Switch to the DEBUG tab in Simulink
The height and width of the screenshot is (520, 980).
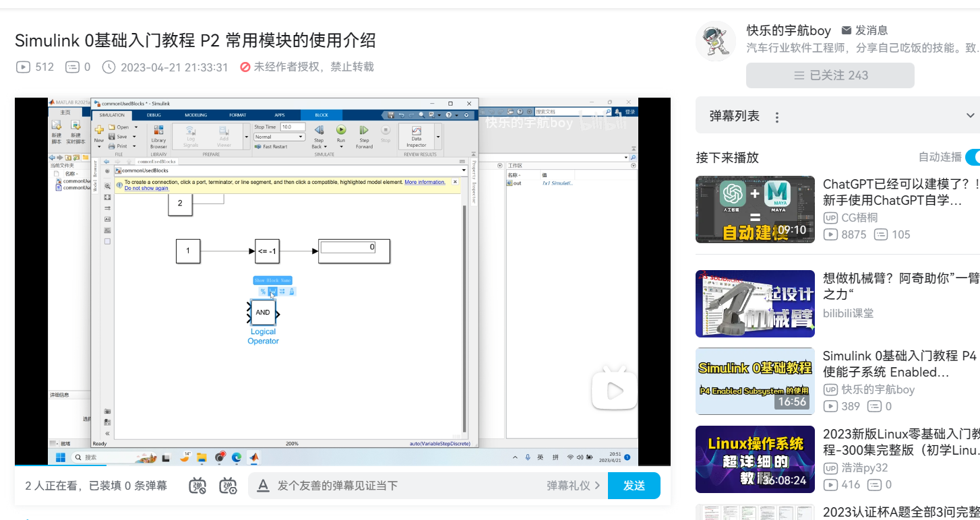coord(154,115)
